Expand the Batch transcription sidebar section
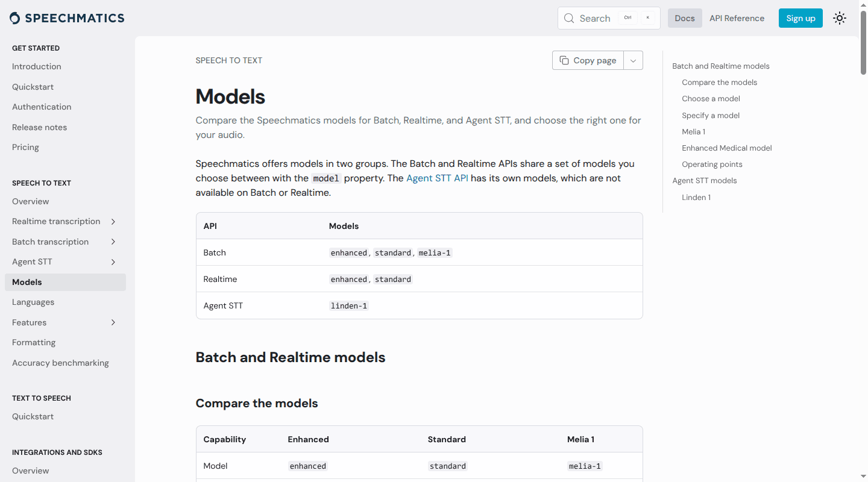868x482 pixels. tap(113, 242)
